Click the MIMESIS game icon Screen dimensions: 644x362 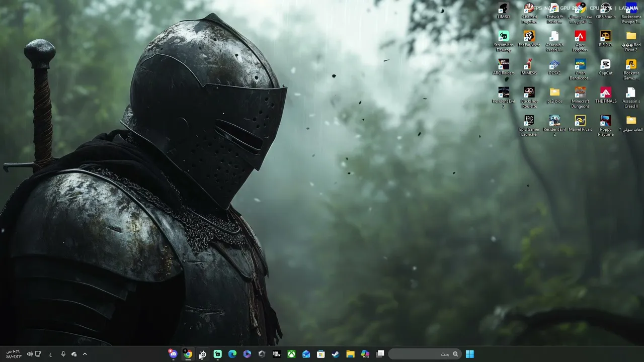click(x=529, y=68)
